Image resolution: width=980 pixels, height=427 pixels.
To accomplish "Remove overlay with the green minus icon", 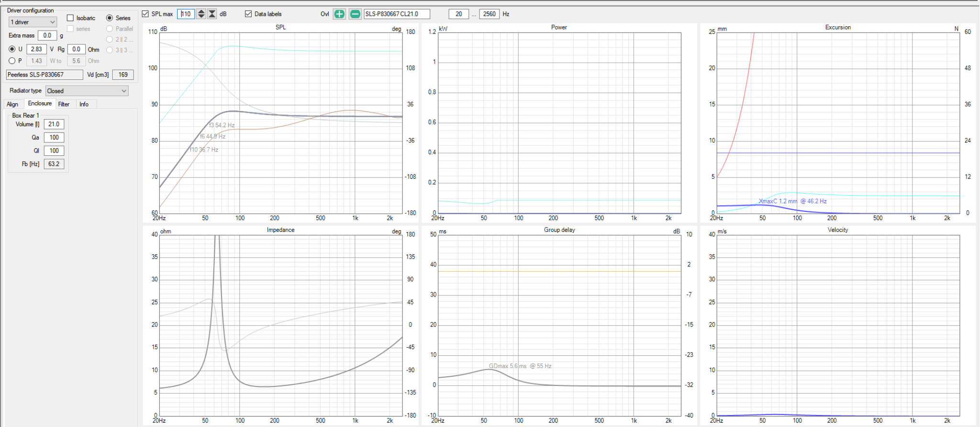I will [355, 14].
